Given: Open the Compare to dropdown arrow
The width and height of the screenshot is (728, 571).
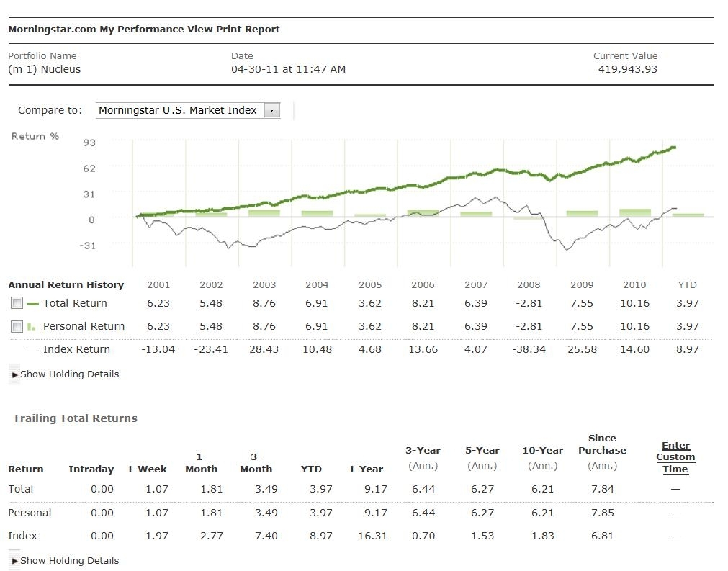Looking at the screenshot, I should pyautogui.click(x=272, y=110).
